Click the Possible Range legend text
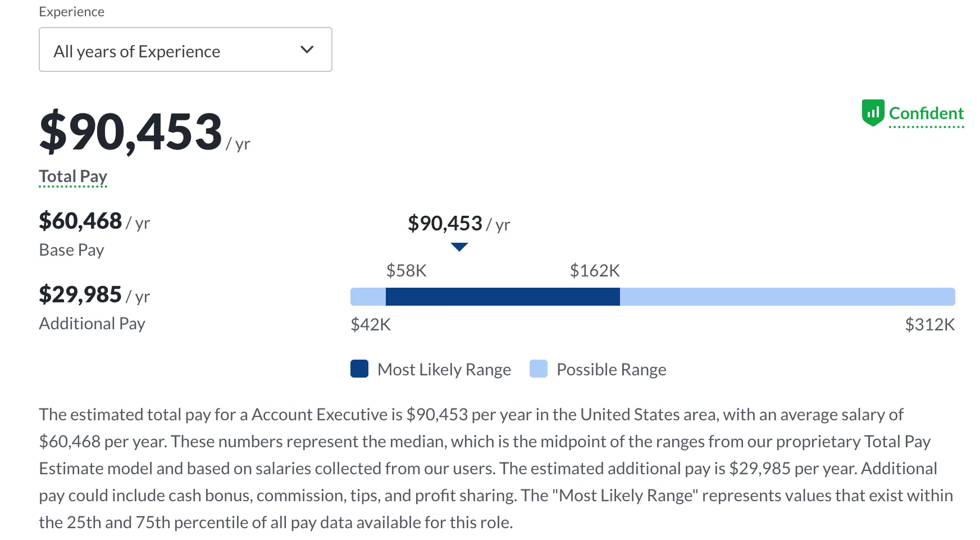This screenshot has width=980, height=540. pyautogui.click(x=611, y=370)
